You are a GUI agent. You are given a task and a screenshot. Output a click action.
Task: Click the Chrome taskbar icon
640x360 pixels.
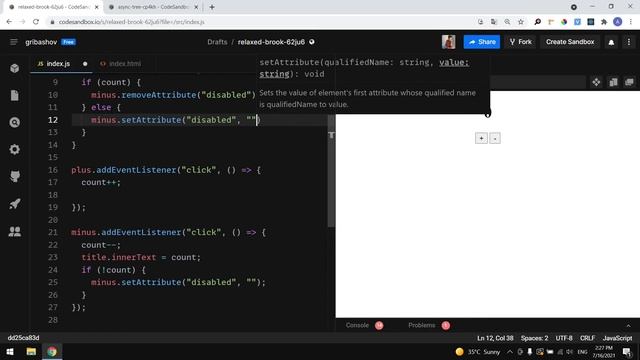(x=52, y=351)
